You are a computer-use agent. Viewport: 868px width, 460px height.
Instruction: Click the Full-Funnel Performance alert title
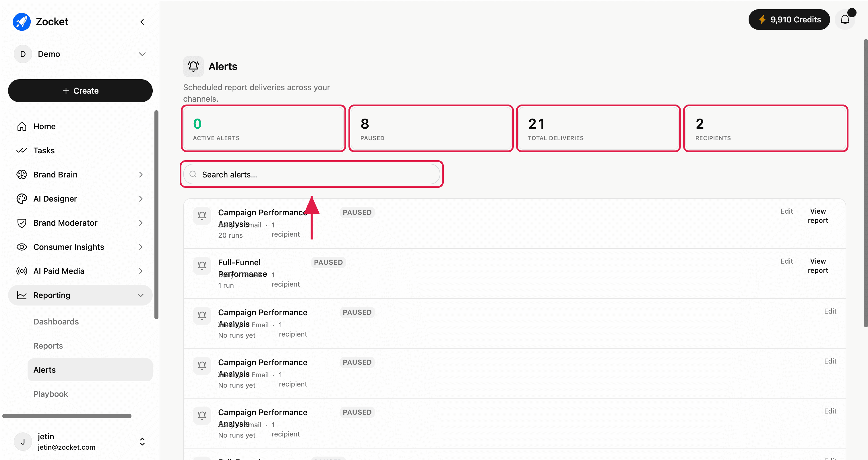tap(243, 268)
